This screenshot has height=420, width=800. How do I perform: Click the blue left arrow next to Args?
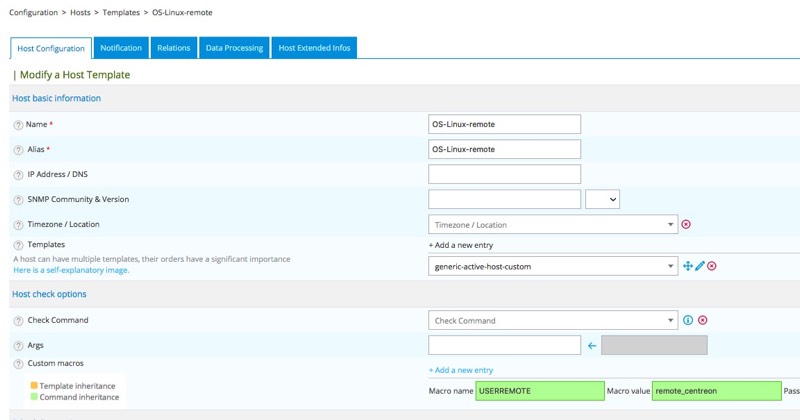592,346
